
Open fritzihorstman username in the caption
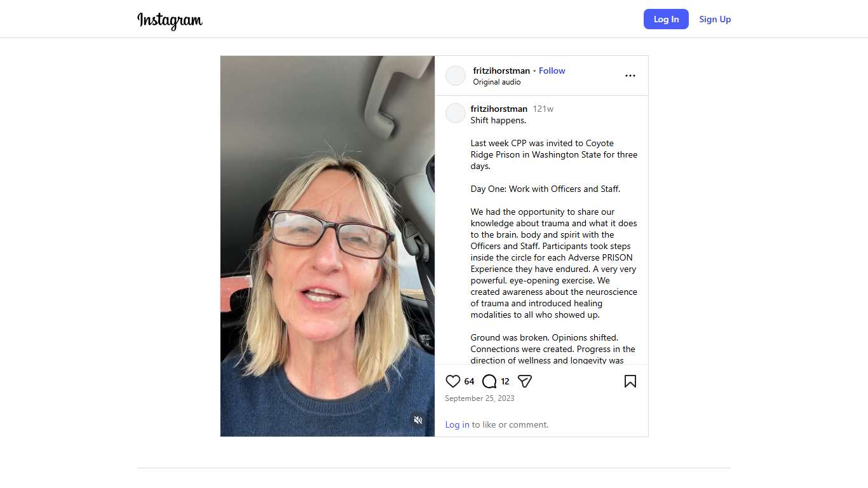499,109
